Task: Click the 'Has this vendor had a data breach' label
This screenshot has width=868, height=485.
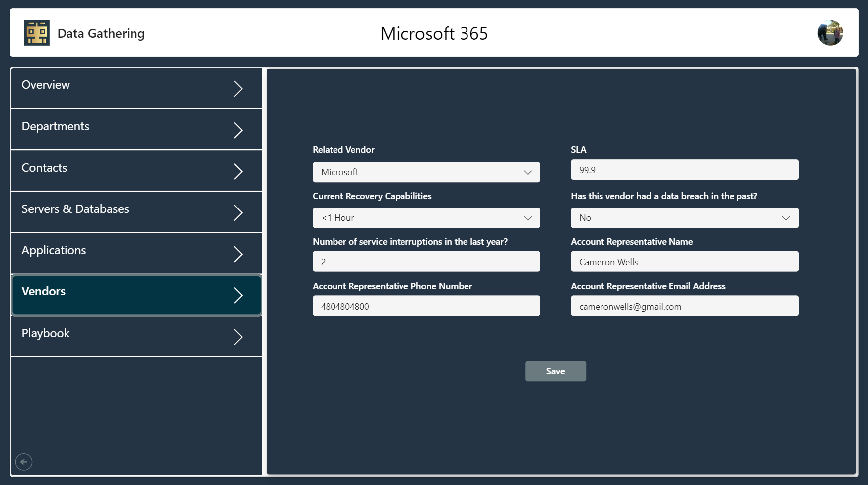Action: (x=664, y=196)
